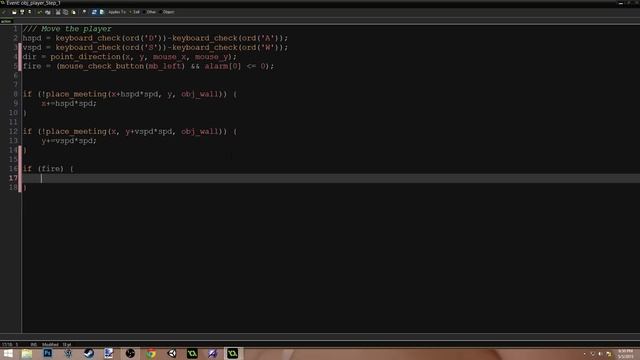Click the if (fire) line
The image size is (640, 360).
pos(48,169)
